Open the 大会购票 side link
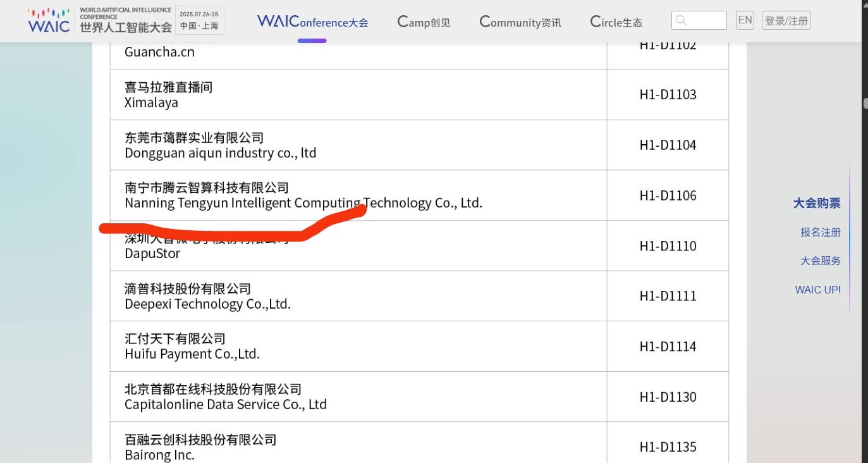The width and height of the screenshot is (868, 463). click(817, 203)
